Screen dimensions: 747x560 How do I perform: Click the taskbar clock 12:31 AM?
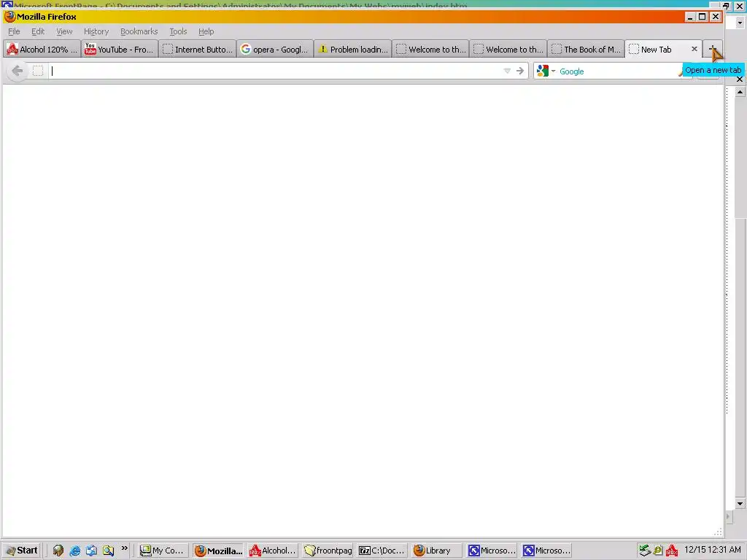[712, 550]
